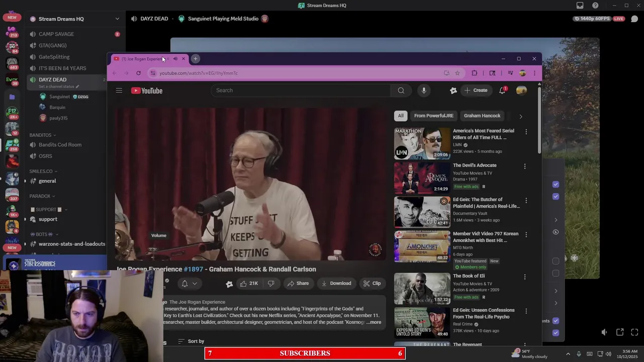Open Discord help icon in title bar
Screen dimensions: 644x362
[595, 6]
